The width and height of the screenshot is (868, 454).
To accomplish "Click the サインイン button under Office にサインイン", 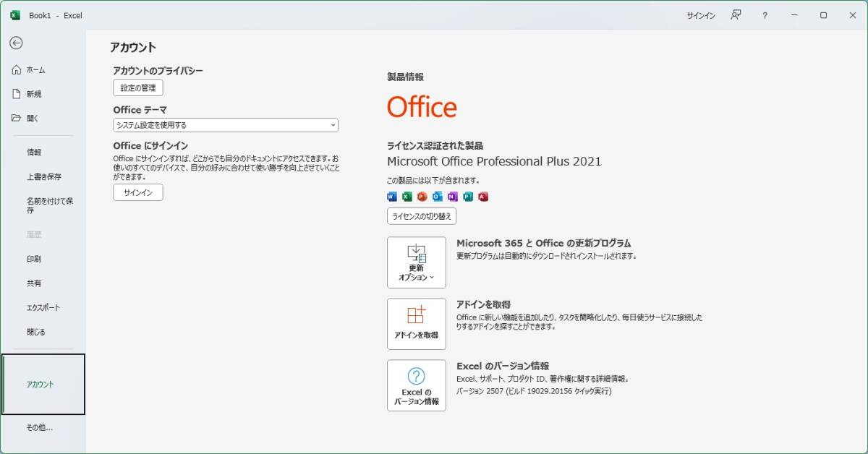I will point(138,192).
